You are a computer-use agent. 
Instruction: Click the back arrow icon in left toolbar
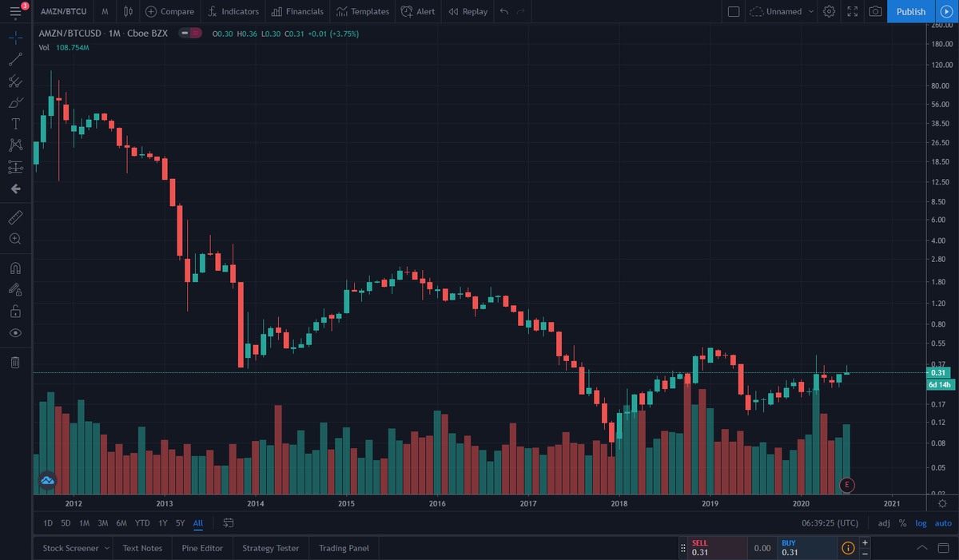pyautogui.click(x=15, y=189)
